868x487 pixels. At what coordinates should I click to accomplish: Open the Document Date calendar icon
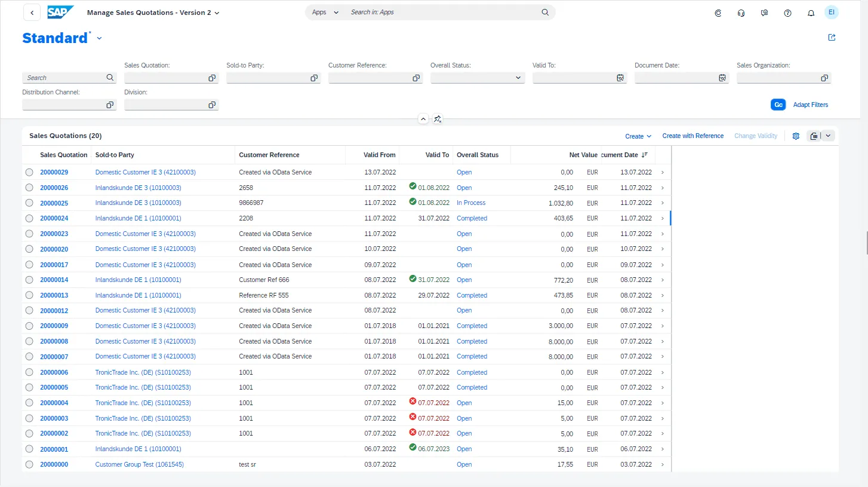(722, 78)
